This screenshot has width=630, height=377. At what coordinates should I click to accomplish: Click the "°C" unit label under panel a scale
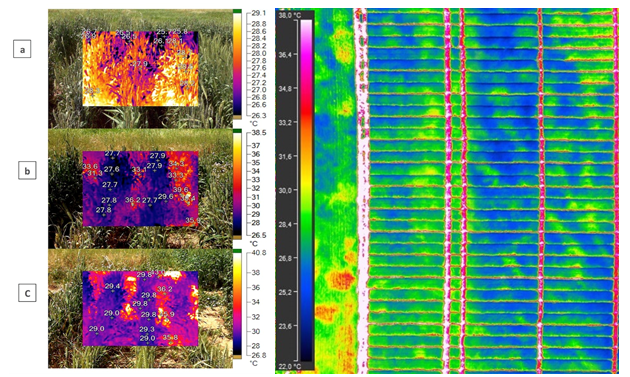tap(254, 123)
